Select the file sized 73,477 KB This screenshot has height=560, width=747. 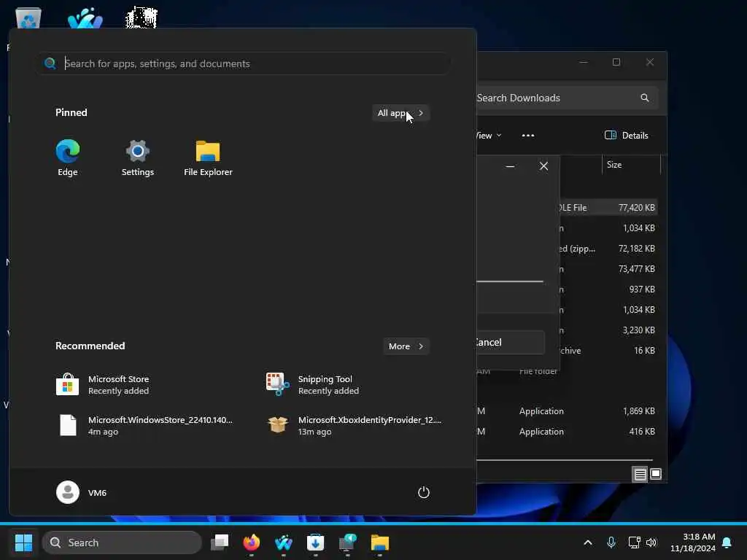(x=609, y=269)
